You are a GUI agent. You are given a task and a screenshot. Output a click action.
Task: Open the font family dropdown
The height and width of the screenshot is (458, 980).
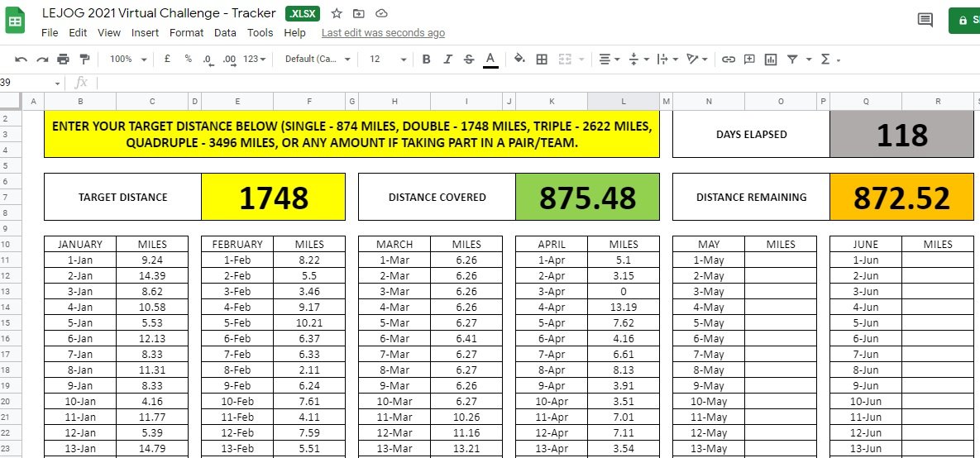318,59
